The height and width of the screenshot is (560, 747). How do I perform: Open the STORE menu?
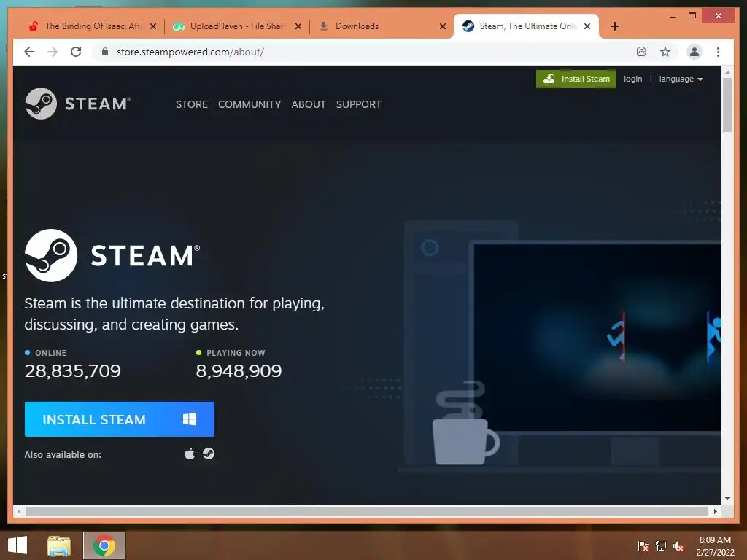point(192,104)
